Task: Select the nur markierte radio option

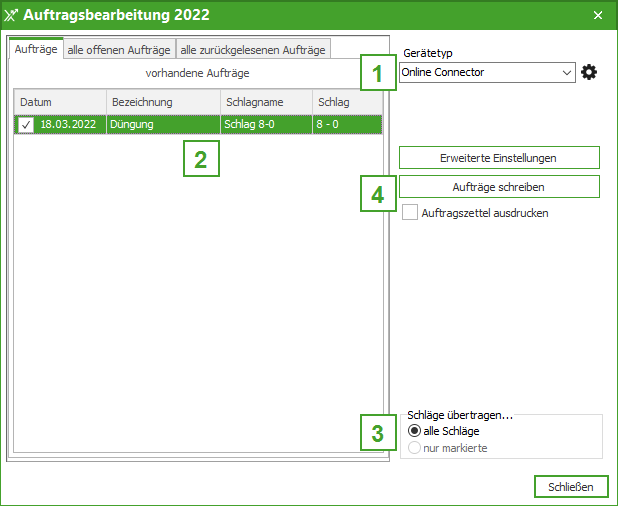Action: click(x=414, y=448)
